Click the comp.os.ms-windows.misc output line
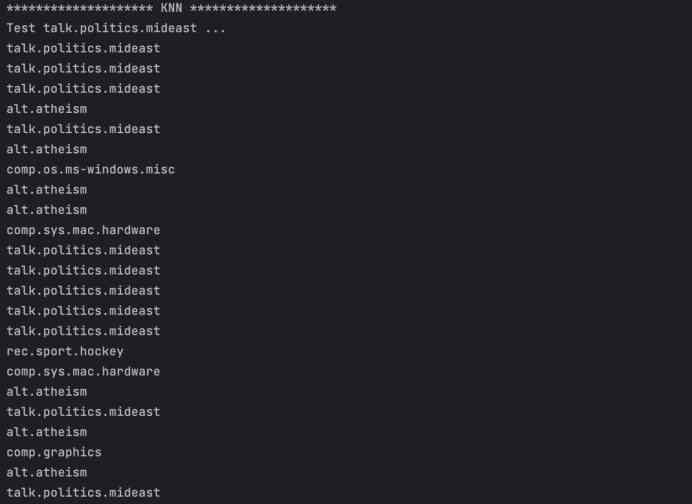The image size is (692, 504). (90, 170)
